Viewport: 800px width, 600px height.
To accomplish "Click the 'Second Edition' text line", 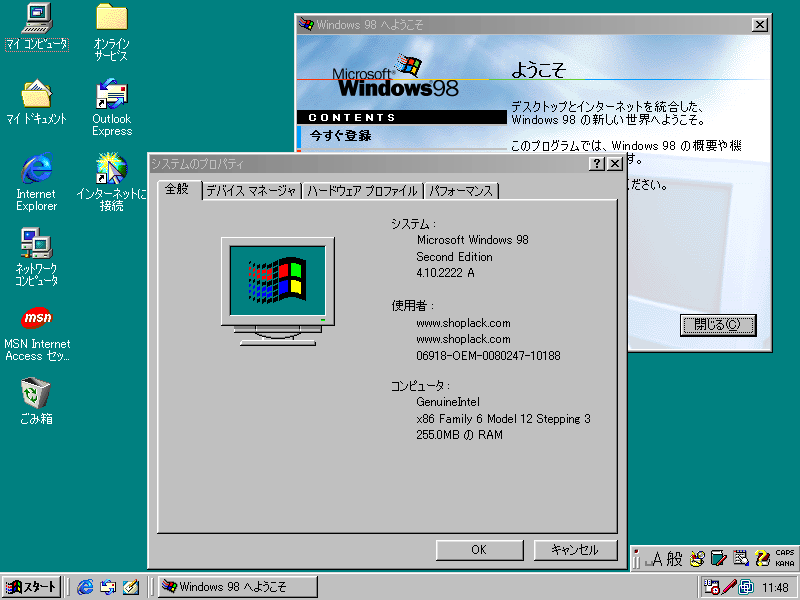I will 454,257.
